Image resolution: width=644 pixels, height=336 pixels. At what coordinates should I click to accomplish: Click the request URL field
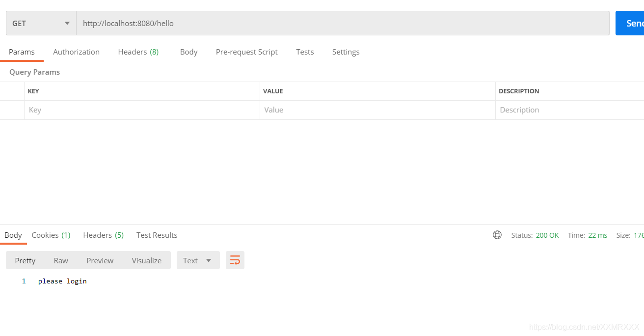343,23
